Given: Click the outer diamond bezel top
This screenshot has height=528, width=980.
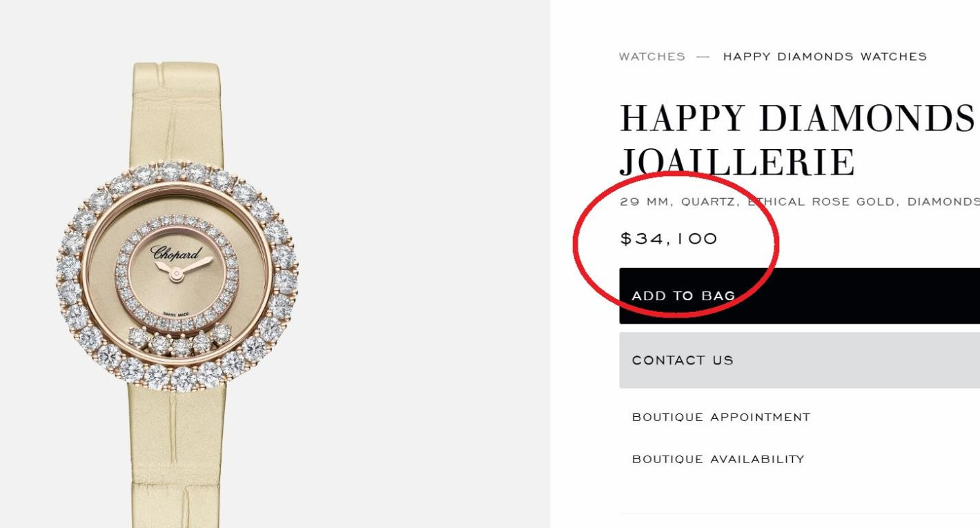Looking at the screenshot, I should (177, 173).
